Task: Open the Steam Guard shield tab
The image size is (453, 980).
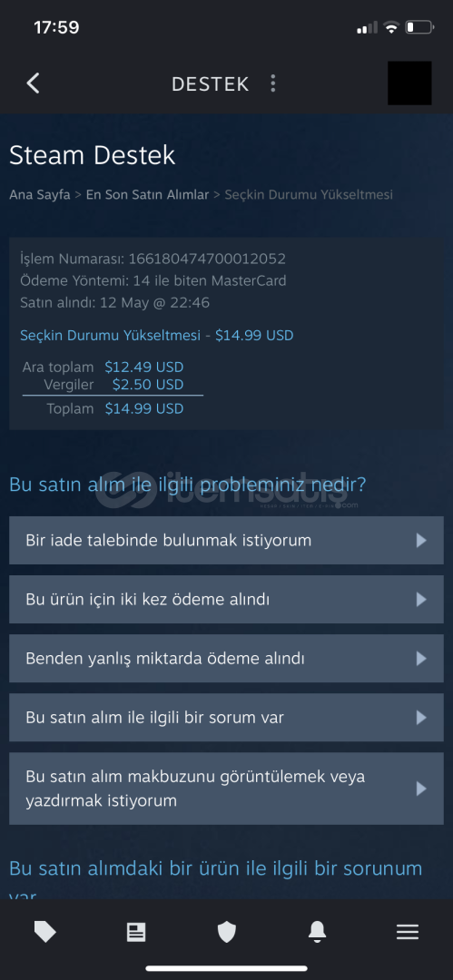Action: coord(227,933)
